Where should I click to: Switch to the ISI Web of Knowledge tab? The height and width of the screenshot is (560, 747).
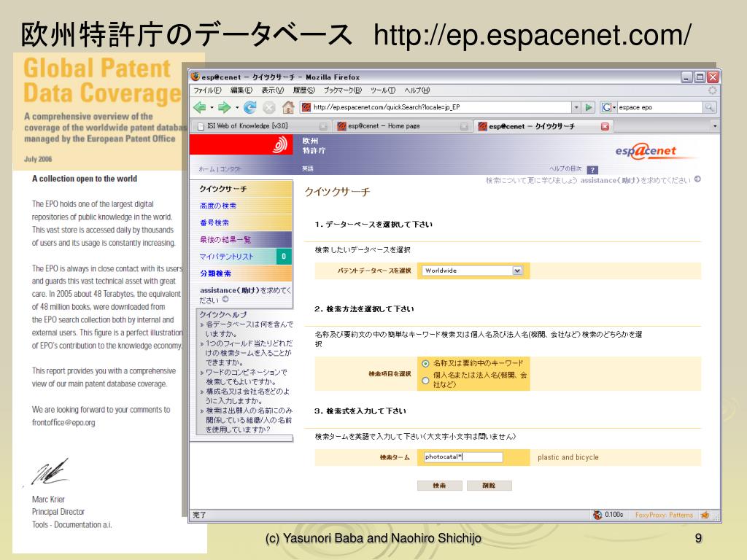click(x=261, y=126)
